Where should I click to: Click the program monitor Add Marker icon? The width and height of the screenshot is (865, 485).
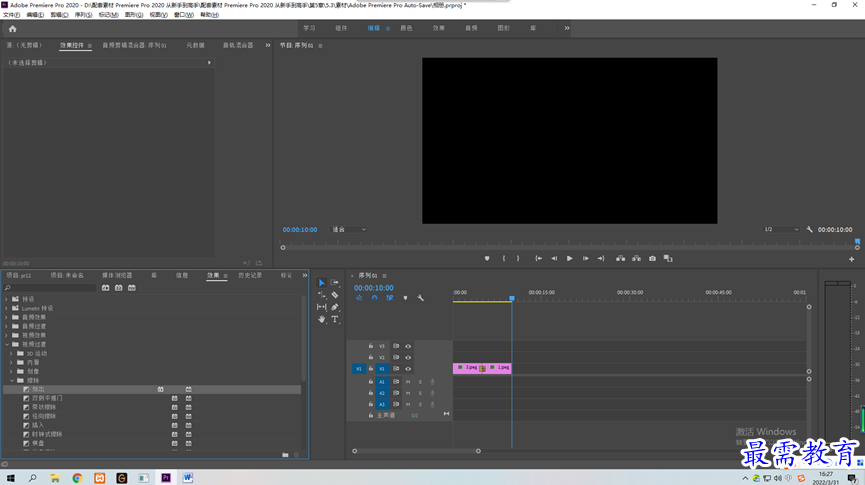click(x=487, y=258)
